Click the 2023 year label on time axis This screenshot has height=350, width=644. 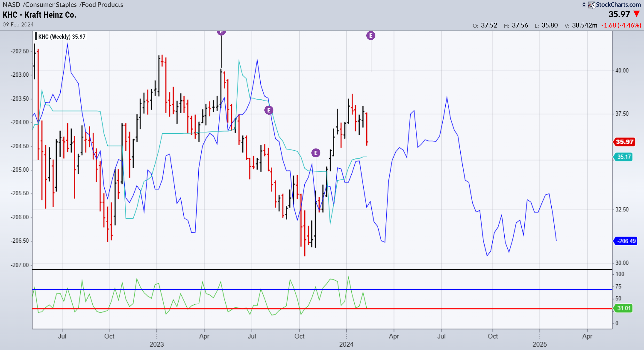pos(156,344)
